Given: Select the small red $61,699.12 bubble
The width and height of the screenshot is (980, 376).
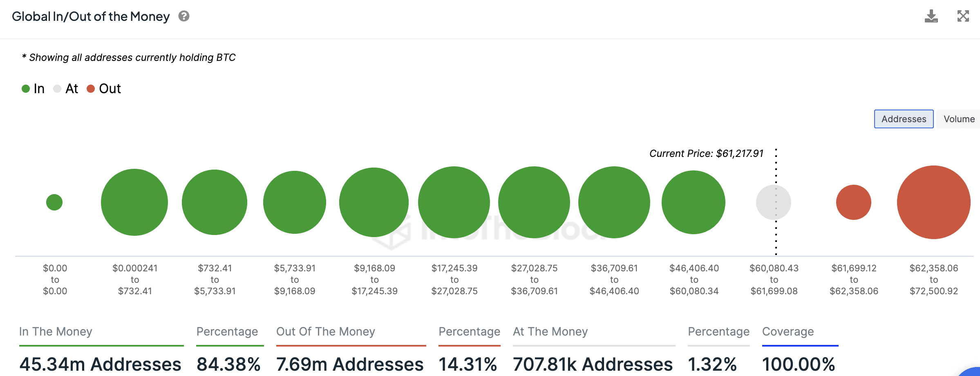Looking at the screenshot, I should point(854,202).
